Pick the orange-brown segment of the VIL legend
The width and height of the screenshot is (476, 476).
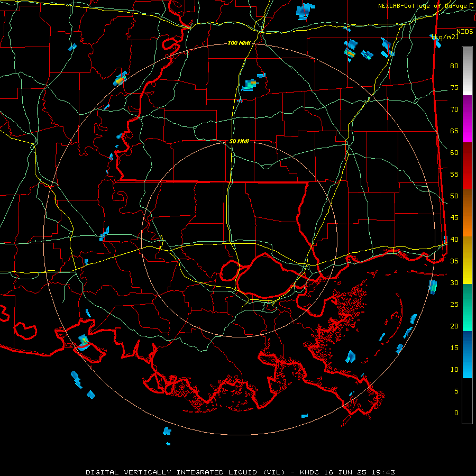467,213
